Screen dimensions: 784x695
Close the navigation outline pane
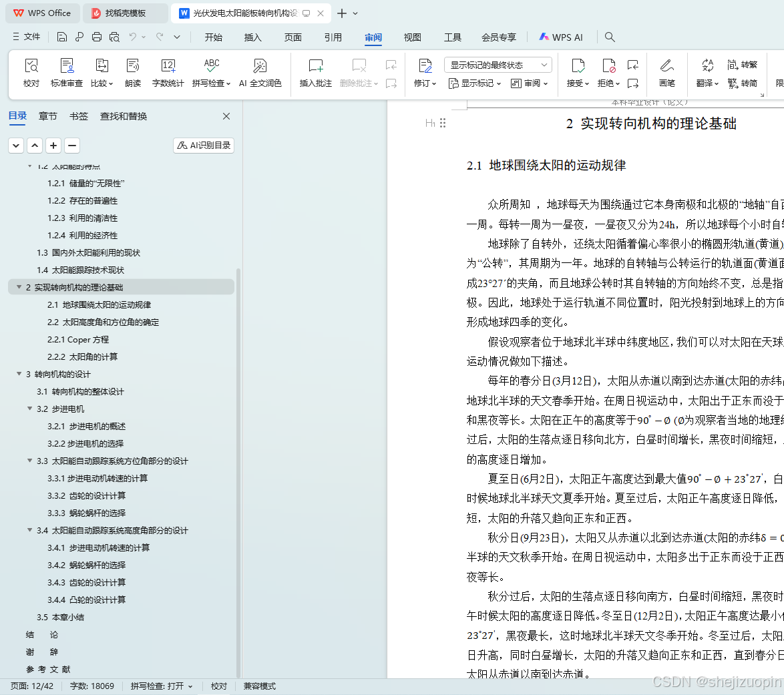click(x=226, y=116)
